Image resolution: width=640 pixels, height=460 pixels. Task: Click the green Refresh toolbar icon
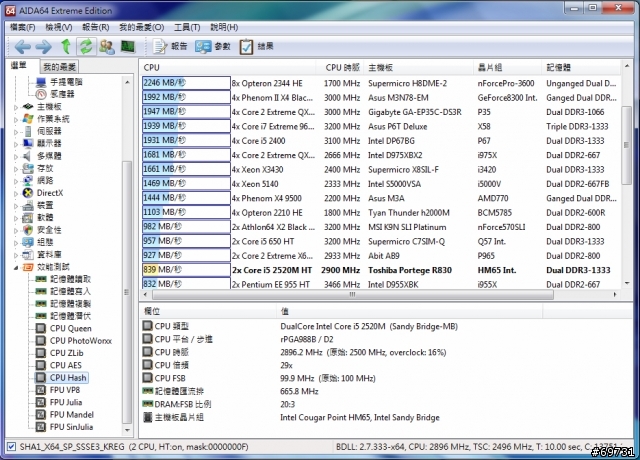click(x=86, y=47)
